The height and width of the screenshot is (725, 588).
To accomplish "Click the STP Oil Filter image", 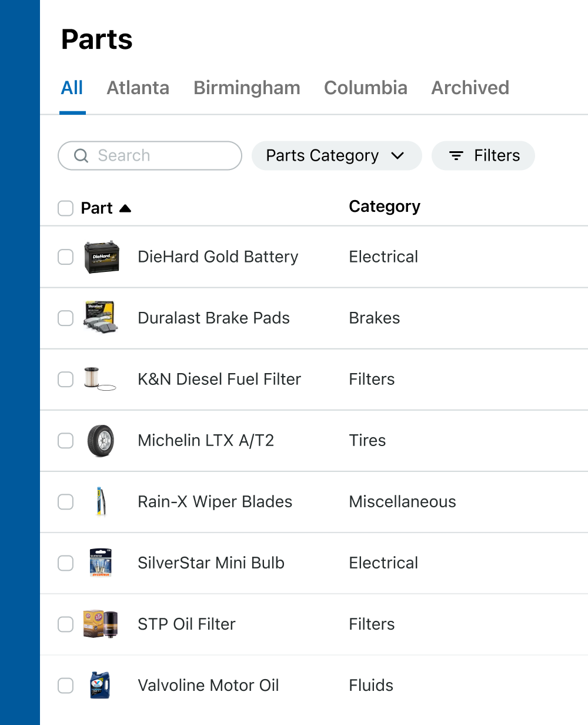I will [x=101, y=624].
